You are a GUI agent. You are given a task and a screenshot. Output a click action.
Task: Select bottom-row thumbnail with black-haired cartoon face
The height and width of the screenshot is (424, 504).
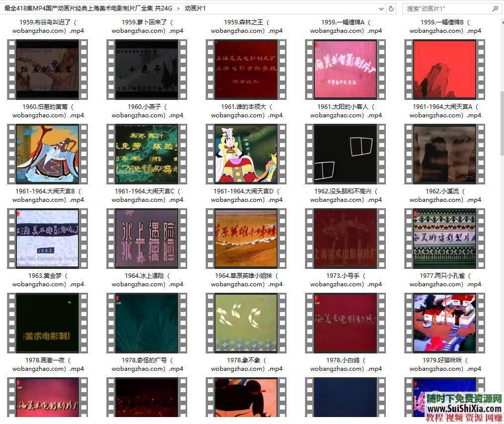tap(246, 398)
